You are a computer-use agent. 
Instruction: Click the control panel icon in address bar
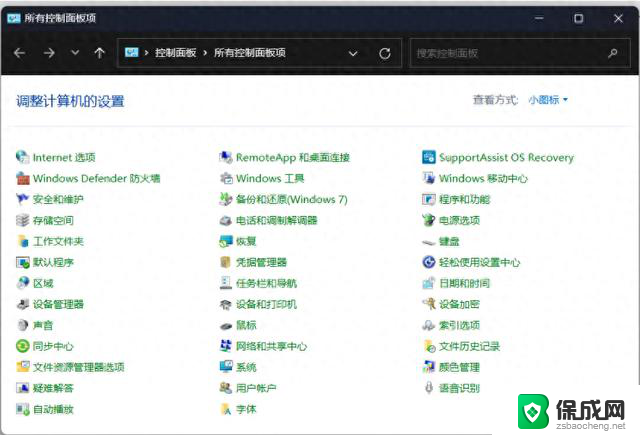tap(131, 52)
